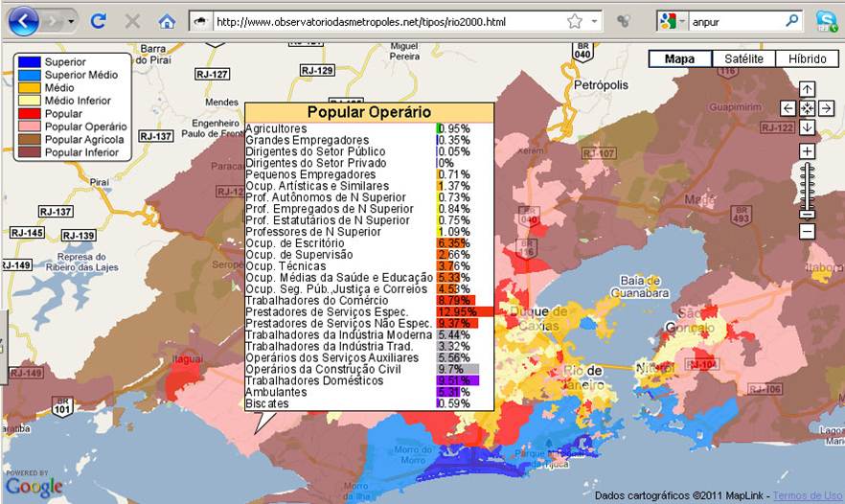Pan the map left with arrow
This screenshot has height=504, width=845.
(x=788, y=108)
